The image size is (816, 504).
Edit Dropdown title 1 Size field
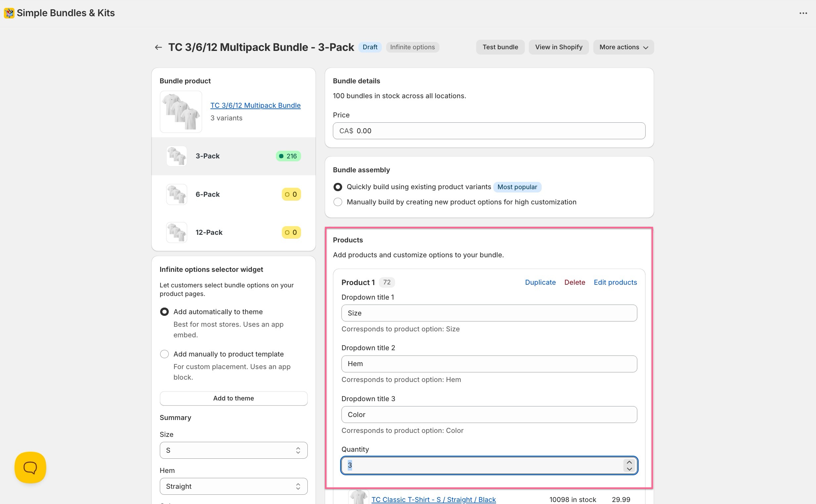tap(489, 313)
